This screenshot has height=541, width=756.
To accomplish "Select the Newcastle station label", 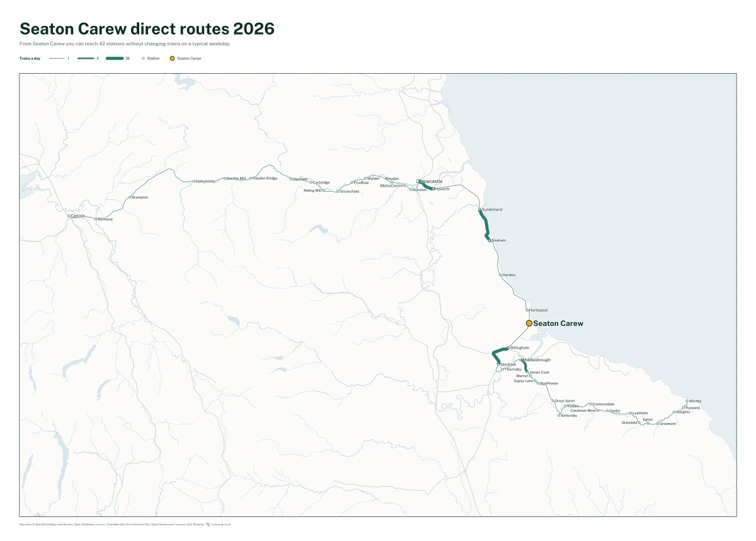I will 432,182.
